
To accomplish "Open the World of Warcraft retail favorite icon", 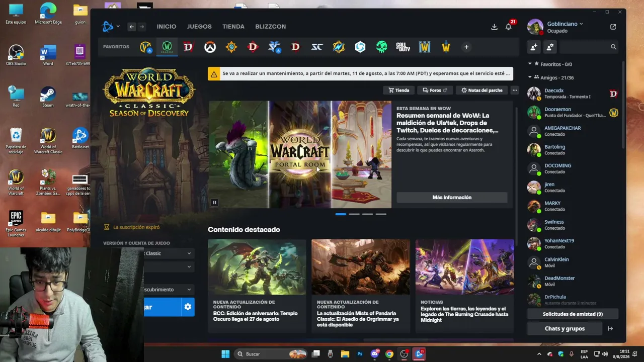I will coord(145,47).
